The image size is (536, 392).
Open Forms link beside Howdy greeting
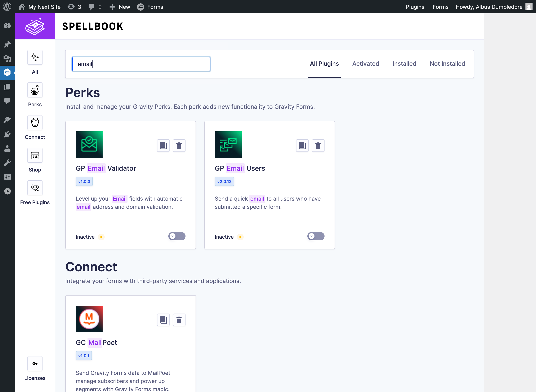[x=440, y=7]
